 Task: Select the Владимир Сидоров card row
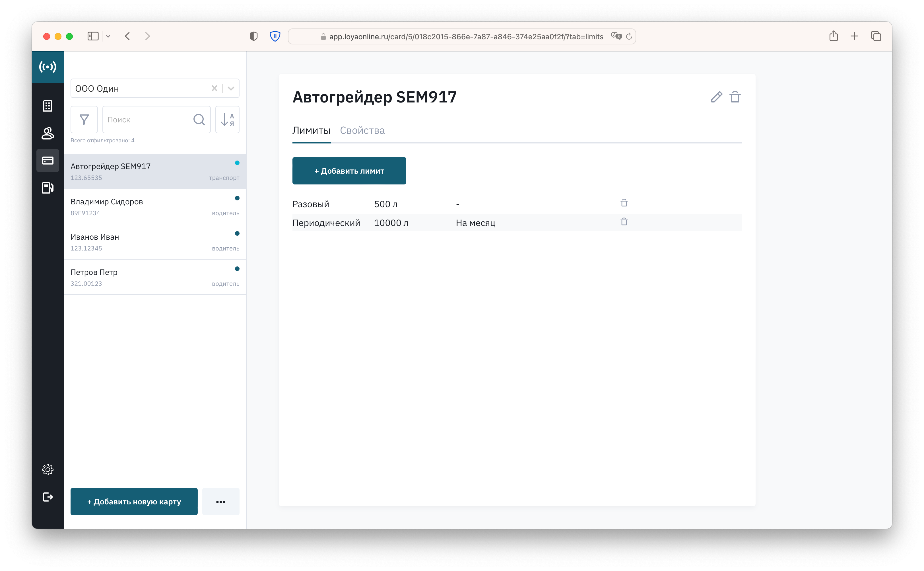coord(155,207)
